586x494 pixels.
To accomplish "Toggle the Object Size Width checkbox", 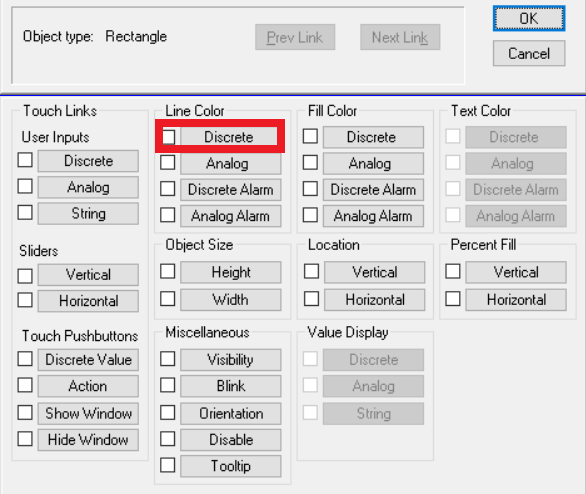I will pyautogui.click(x=167, y=299).
